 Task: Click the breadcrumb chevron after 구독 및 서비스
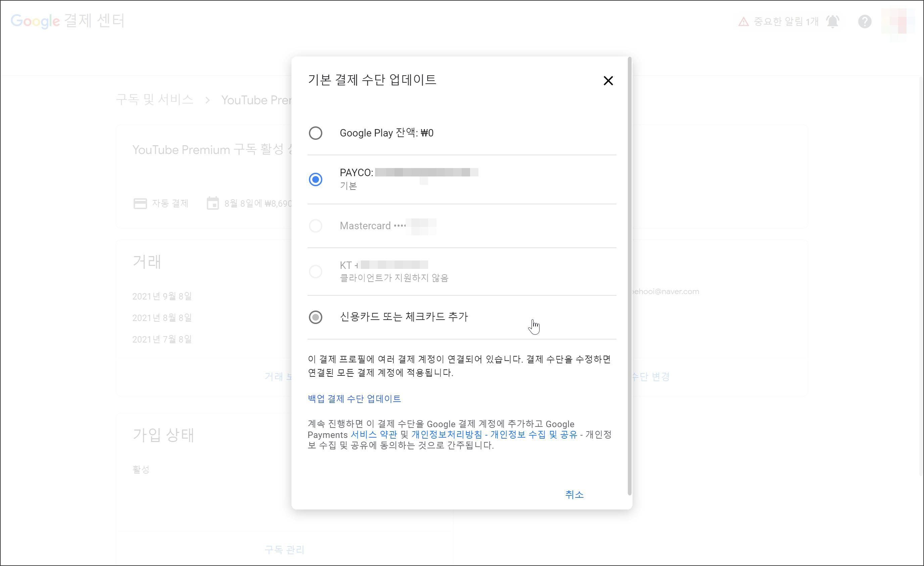[207, 100]
